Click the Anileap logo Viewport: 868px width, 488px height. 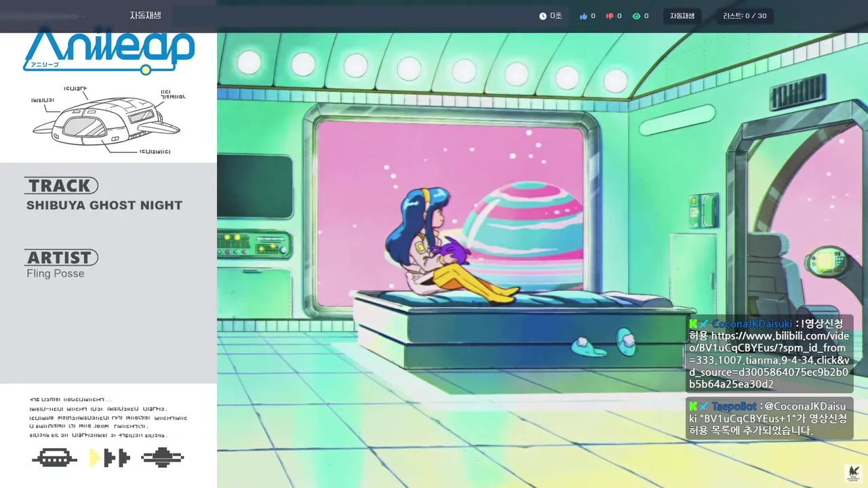pos(109,51)
